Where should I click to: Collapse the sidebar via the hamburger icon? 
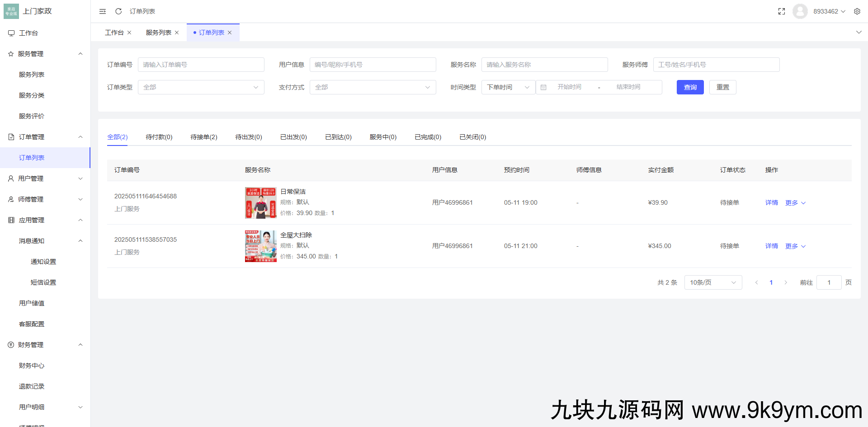tap(103, 11)
